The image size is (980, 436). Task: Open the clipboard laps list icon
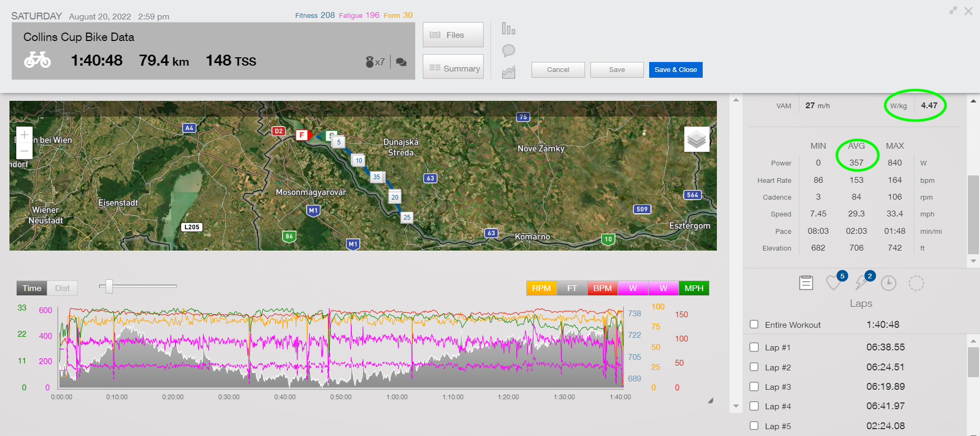pos(806,283)
